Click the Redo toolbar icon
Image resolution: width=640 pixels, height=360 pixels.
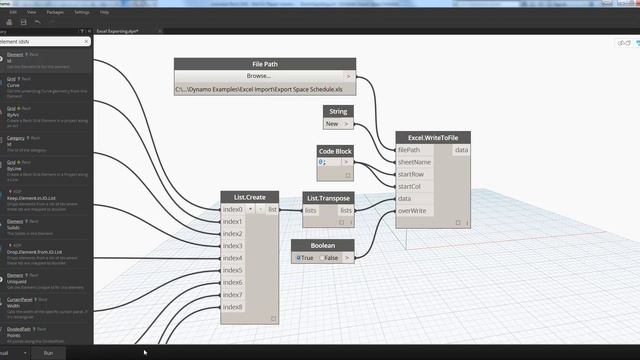pos(52,22)
